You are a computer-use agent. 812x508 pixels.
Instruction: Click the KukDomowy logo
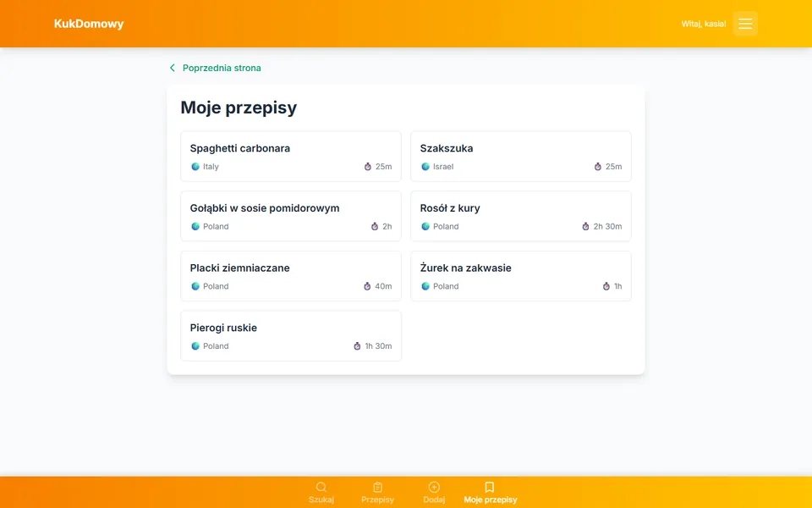(x=89, y=24)
